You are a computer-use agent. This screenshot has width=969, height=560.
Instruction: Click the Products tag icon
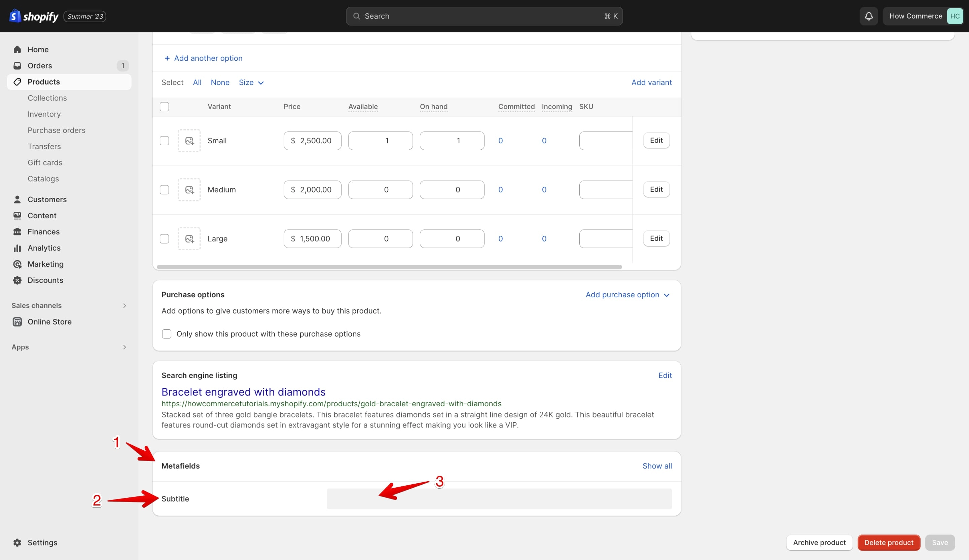(x=17, y=82)
